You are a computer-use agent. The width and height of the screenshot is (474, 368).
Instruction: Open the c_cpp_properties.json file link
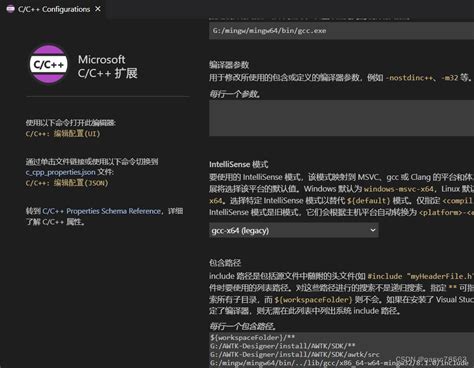tap(60, 172)
